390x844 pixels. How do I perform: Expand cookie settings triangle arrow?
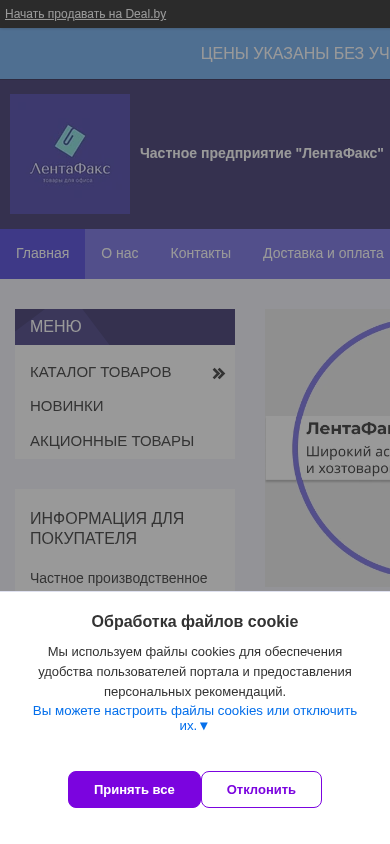[x=204, y=726]
